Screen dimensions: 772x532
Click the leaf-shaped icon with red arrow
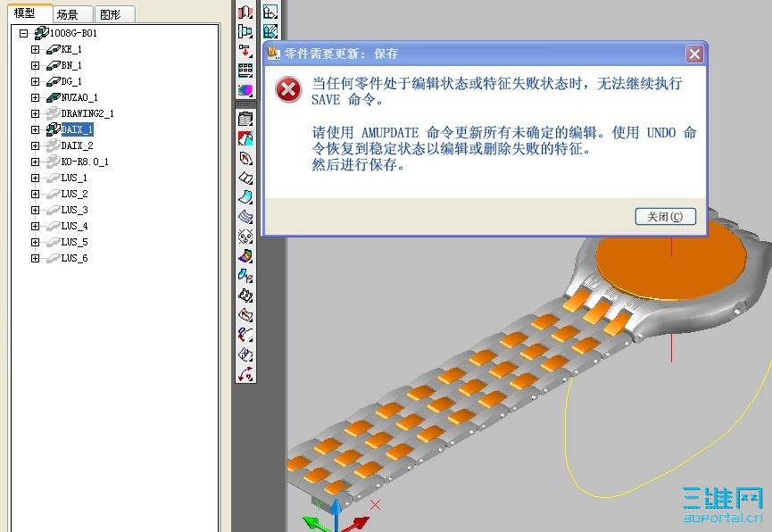[245, 158]
